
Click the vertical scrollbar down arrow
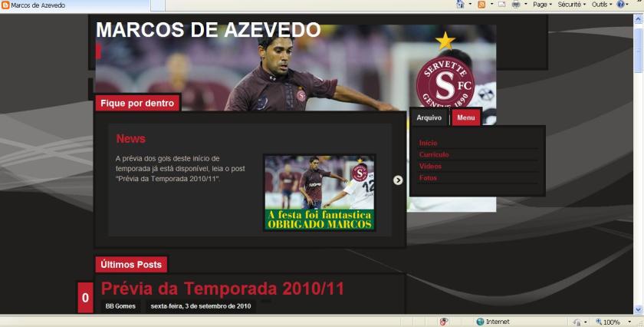point(639,310)
